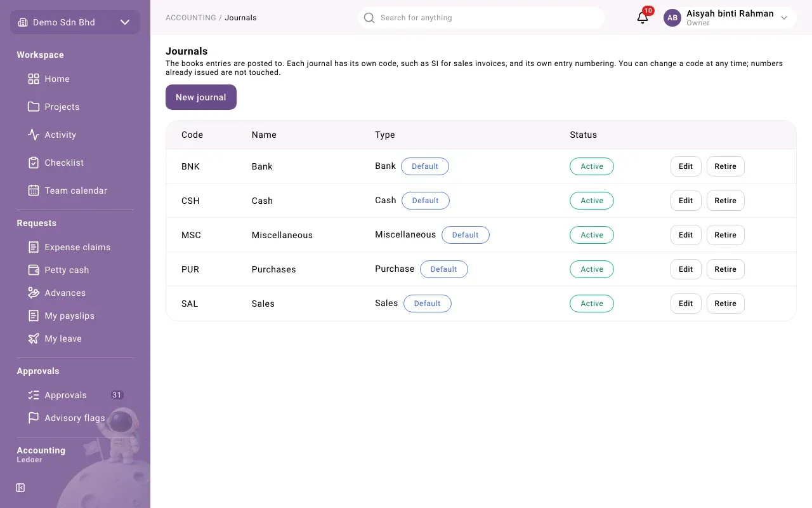Image resolution: width=812 pixels, height=508 pixels.
Task: Click the ACCOUNTING breadcrumb link
Action: pos(191,18)
